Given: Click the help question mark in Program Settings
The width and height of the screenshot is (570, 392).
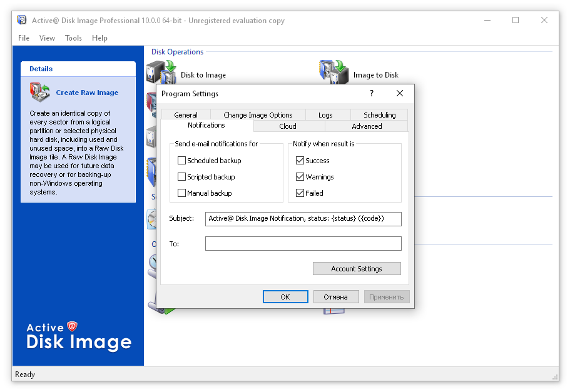Looking at the screenshot, I should coord(371,93).
